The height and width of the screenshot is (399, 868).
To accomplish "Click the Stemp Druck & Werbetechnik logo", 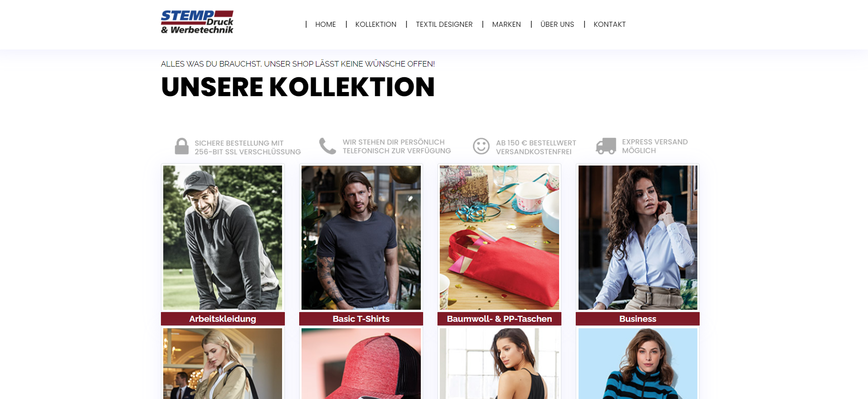I will point(197,22).
